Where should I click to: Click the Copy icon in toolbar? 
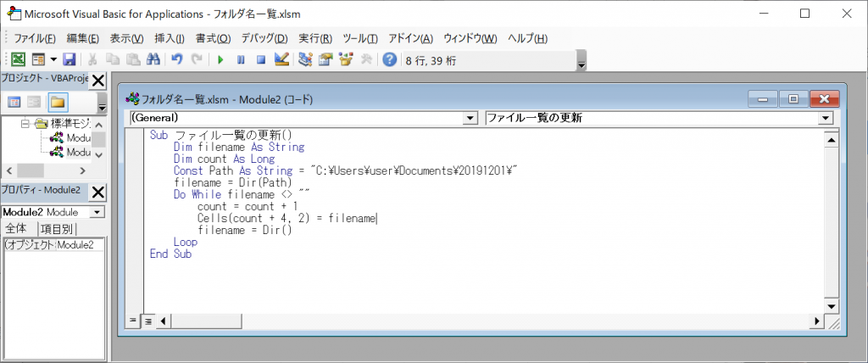tap(113, 60)
